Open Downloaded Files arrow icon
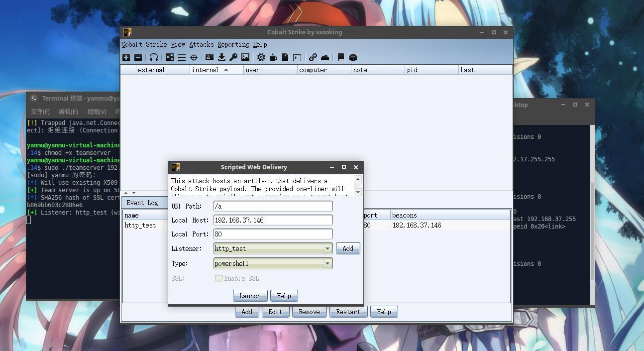644x351 pixels. 221,58
